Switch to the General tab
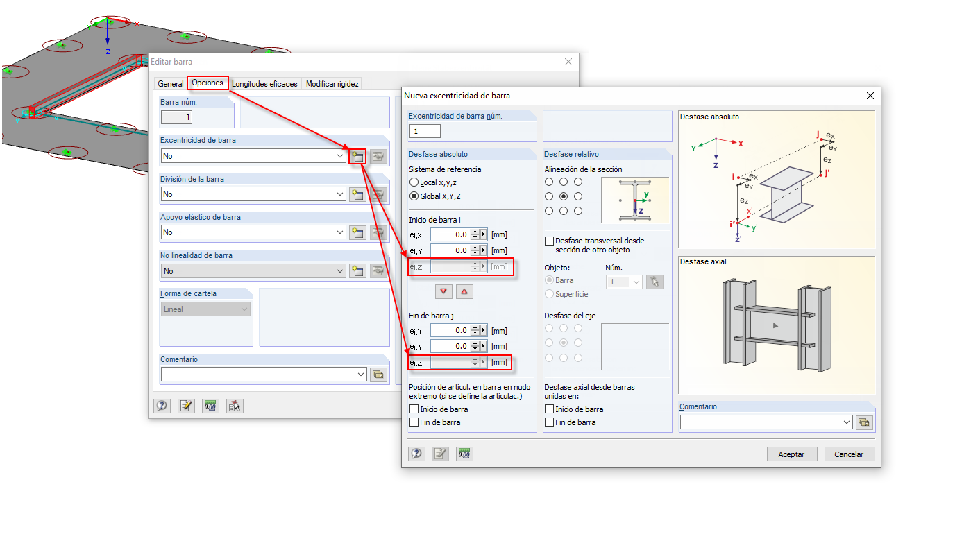This screenshot has width=980, height=550. tap(171, 84)
